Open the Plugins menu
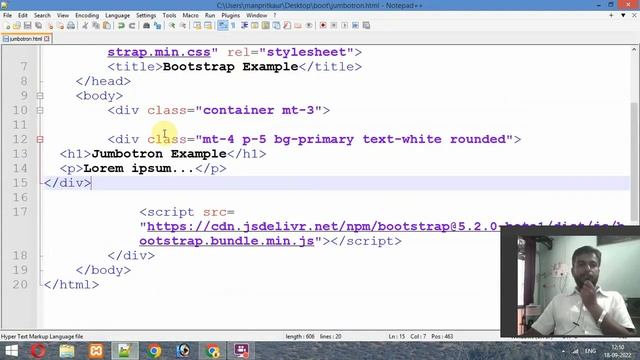Screen dimensions: 640x360 coord(231,15)
